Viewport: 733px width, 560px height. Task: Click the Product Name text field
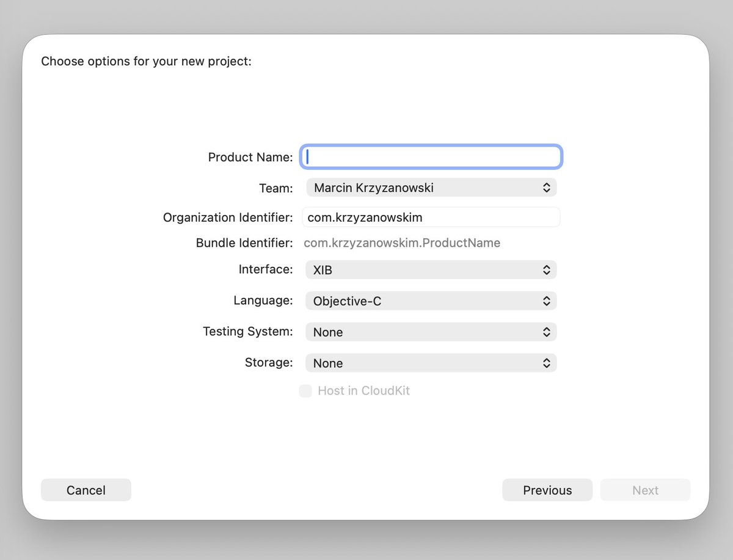point(431,157)
